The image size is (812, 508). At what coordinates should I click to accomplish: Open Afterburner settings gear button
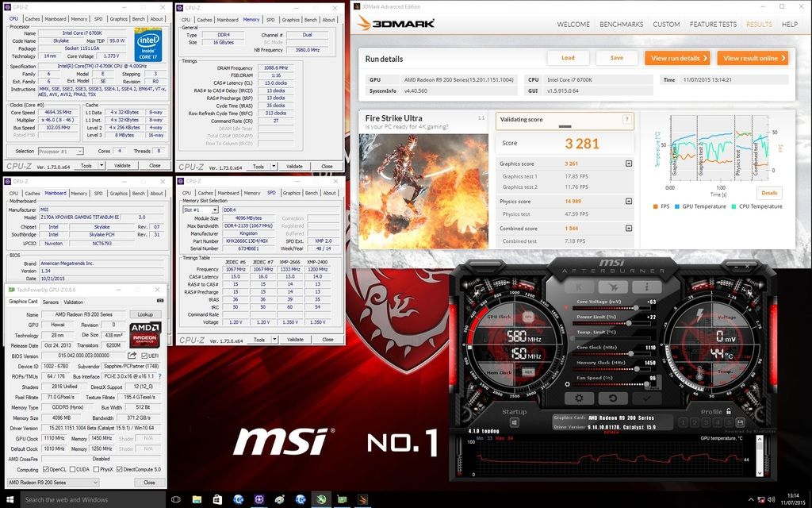click(x=579, y=398)
